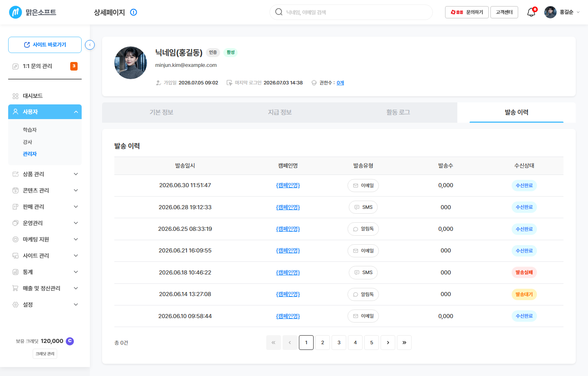588x376 pixels.
Task: Click the member profile photo
Action: (x=131, y=63)
